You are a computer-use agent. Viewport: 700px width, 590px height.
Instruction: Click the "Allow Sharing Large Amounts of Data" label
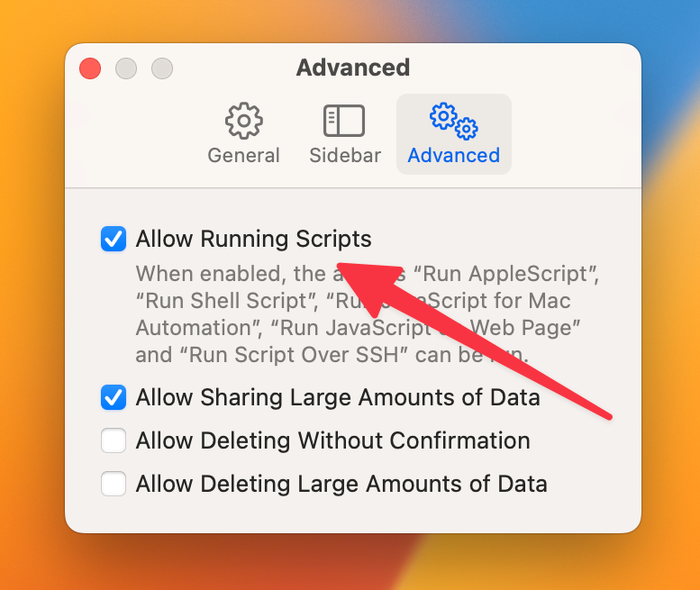click(338, 397)
